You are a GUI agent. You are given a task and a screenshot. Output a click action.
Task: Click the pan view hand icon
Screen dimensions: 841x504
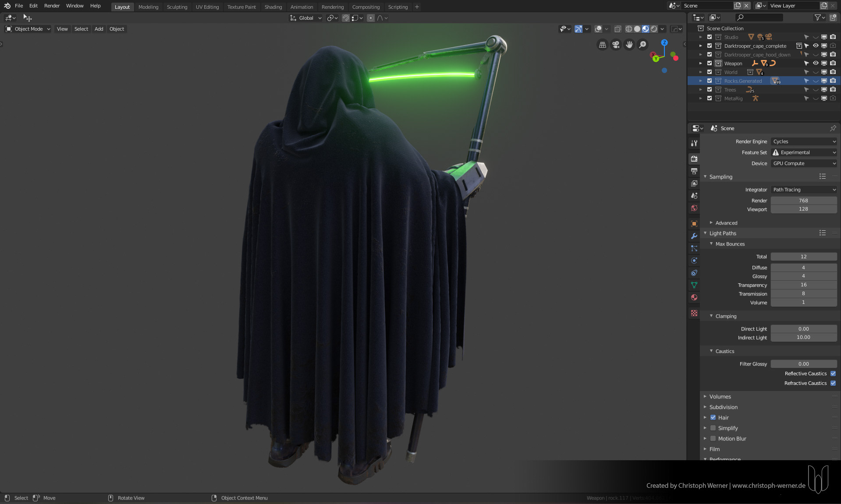(629, 45)
